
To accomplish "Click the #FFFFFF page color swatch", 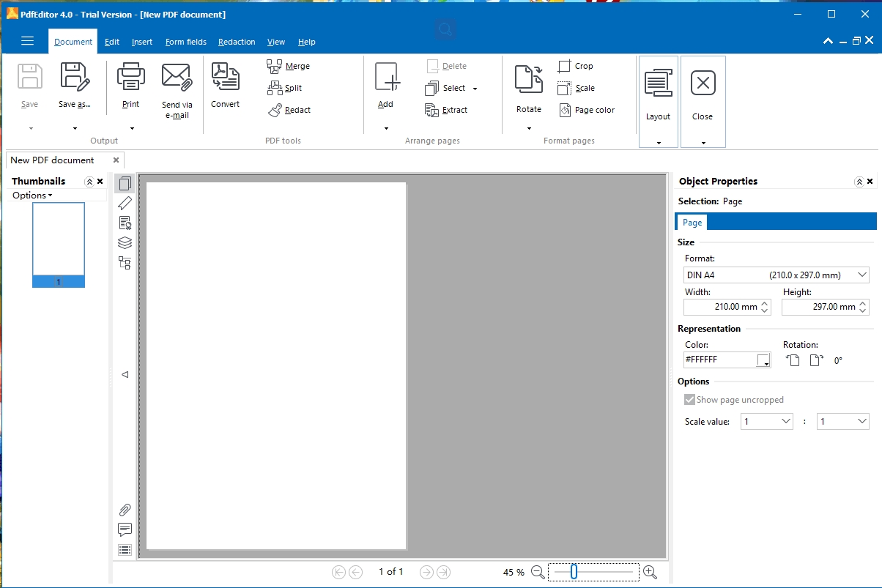I will [763, 360].
